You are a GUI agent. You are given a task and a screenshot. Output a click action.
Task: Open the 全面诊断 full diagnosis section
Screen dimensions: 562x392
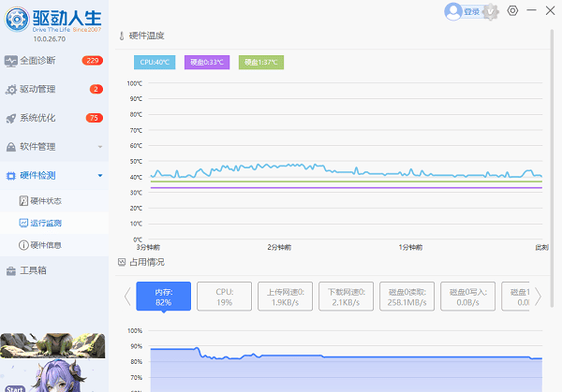click(37, 61)
